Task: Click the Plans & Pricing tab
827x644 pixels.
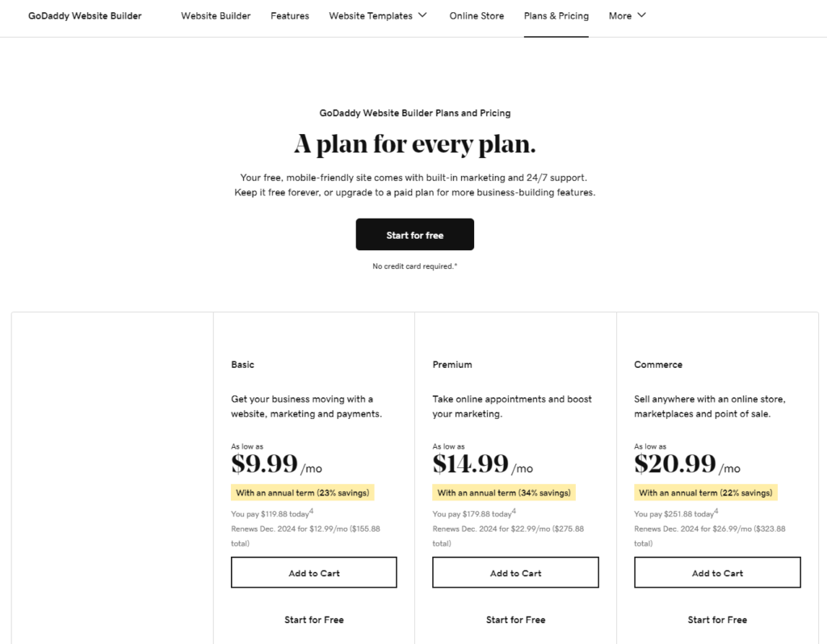Action: 556,15
